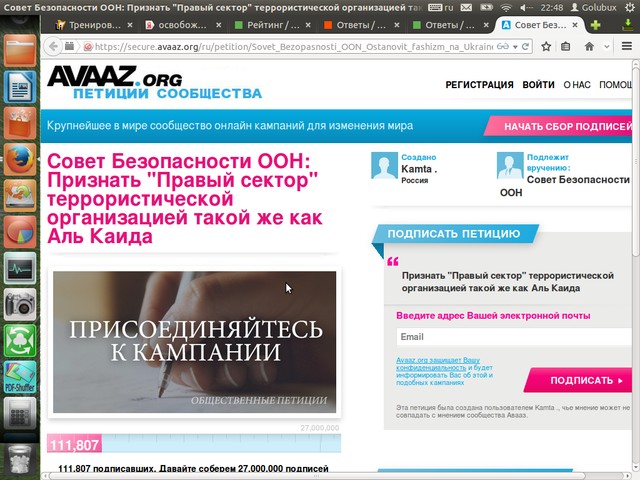
Task: Focus the Email input field
Action: point(514,337)
